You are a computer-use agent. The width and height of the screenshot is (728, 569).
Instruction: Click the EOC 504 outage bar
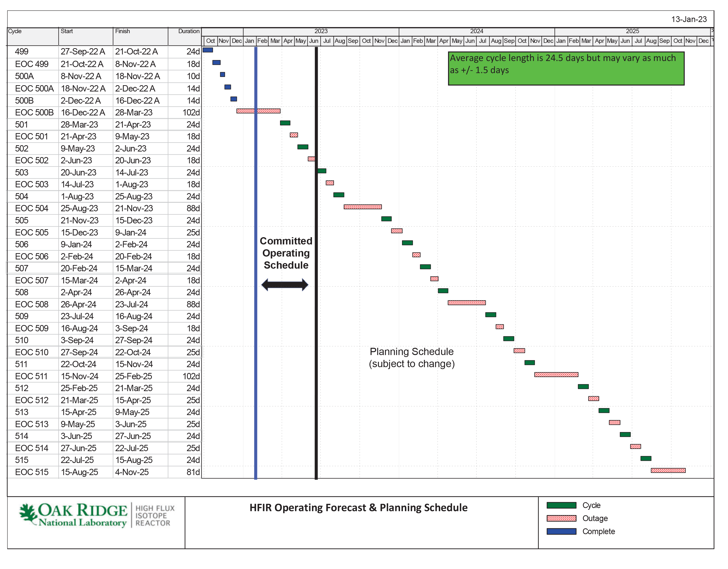363,207
